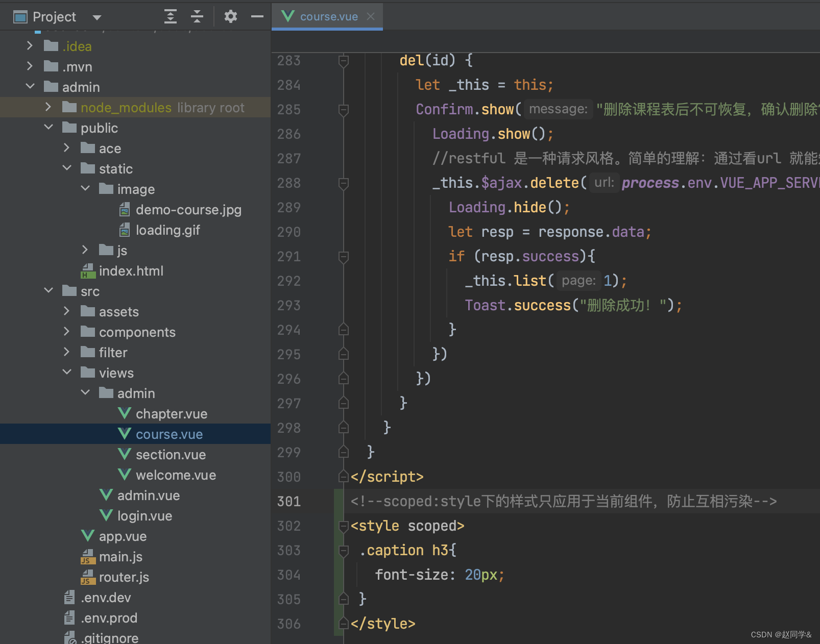Click the message: parameter hint on line 285
The image size is (820, 644).
click(558, 109)
